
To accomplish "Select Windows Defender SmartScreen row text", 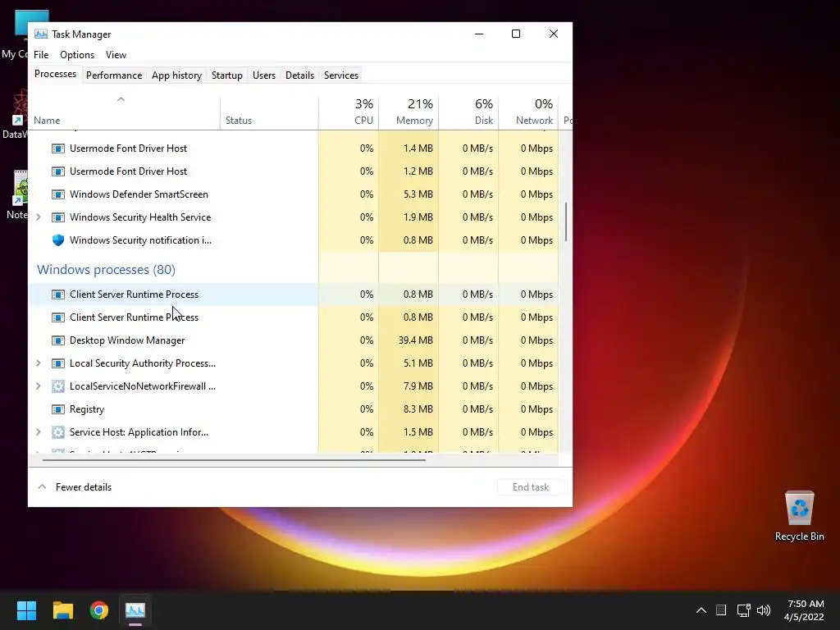I will coord(139,194).
